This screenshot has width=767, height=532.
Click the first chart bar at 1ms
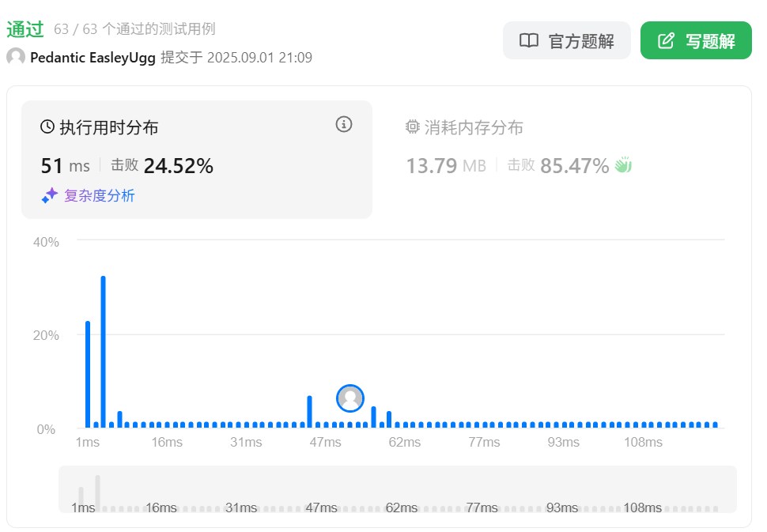coord(88,375)
